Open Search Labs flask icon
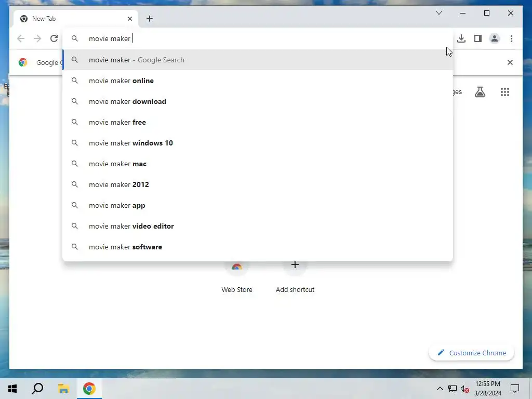Image resolution: width=532 pixels, height=399 pixels. [480, 91]
